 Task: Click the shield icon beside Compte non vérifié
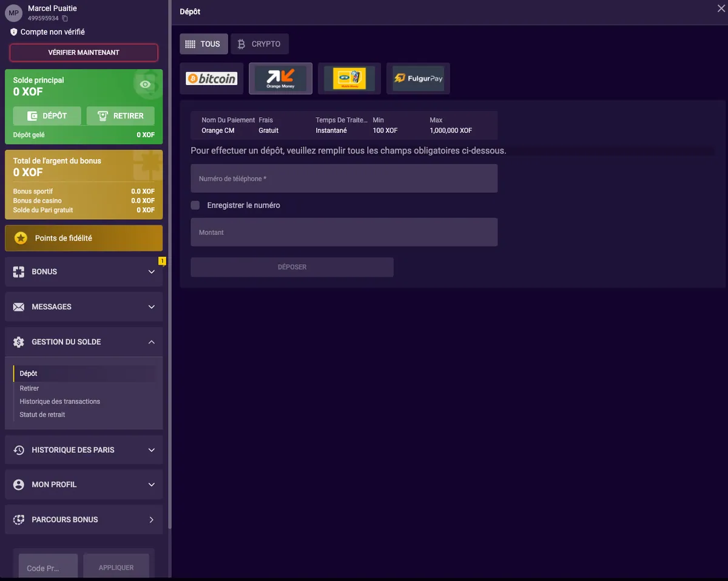click(14, 32)
